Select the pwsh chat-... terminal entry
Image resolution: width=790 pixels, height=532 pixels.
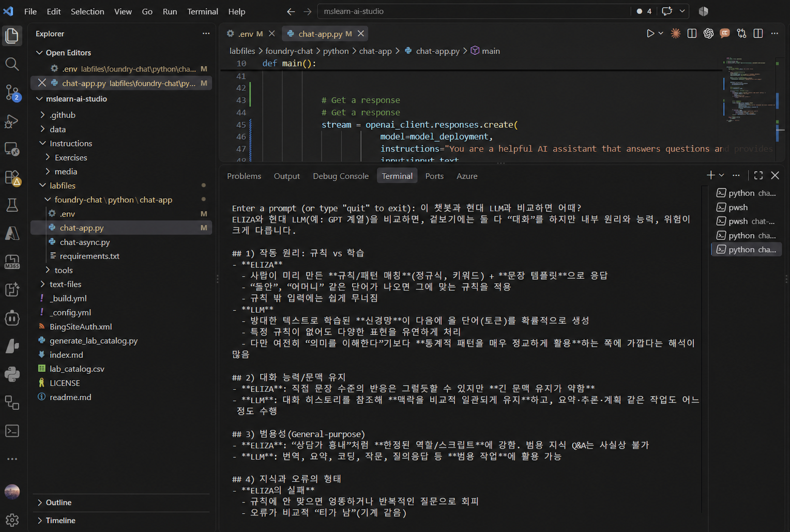747,221
